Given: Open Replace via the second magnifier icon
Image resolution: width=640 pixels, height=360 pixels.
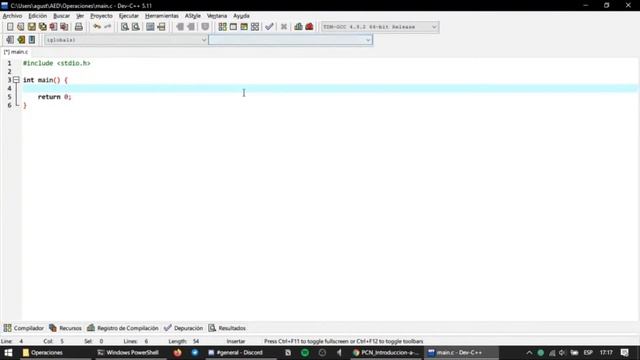Looking at the screenshot, I should point(136,27).
